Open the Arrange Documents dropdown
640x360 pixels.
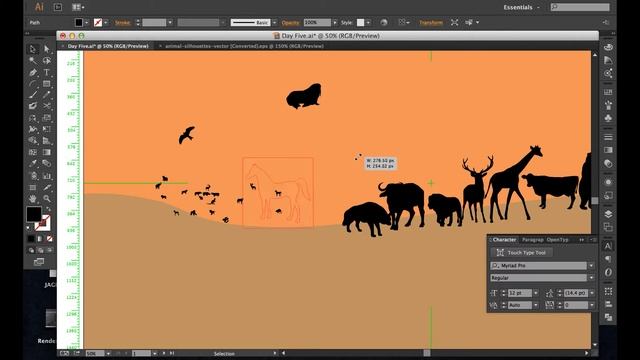click(x=78, y=7)
